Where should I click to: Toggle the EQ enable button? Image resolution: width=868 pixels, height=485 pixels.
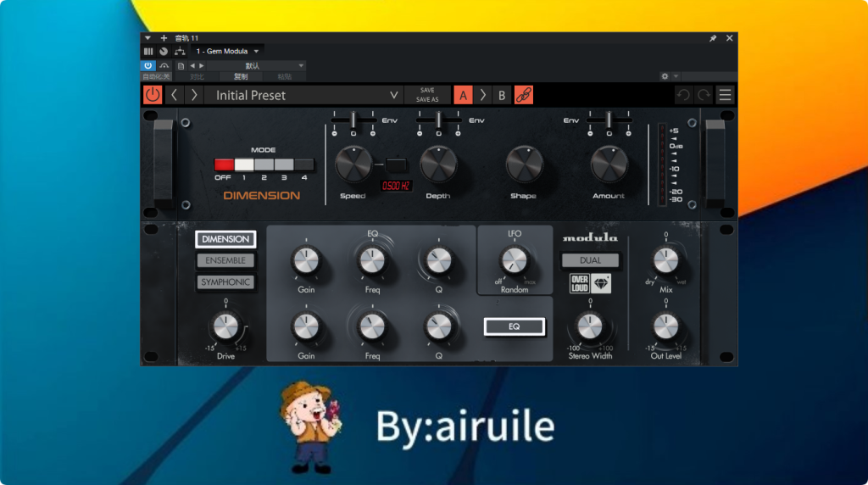[515, 326]
